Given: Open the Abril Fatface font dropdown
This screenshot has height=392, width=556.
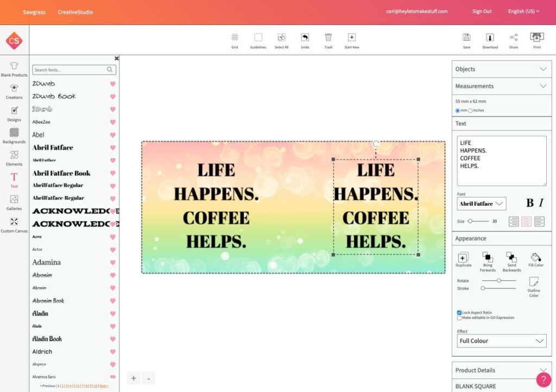Looking at the screenshot, I should click(481, 204).
